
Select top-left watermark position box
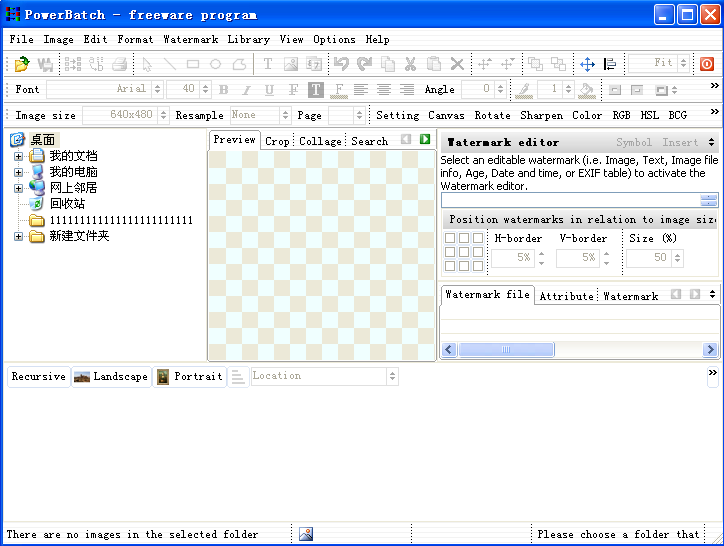click(x=450, y=238)
